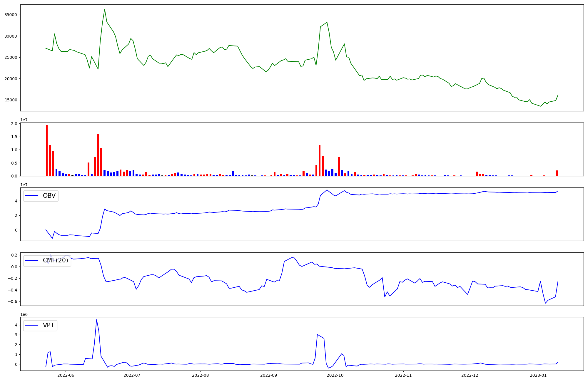Click the lowest point of CMF line
Screen dimensions: 588x382
(545, 303)
